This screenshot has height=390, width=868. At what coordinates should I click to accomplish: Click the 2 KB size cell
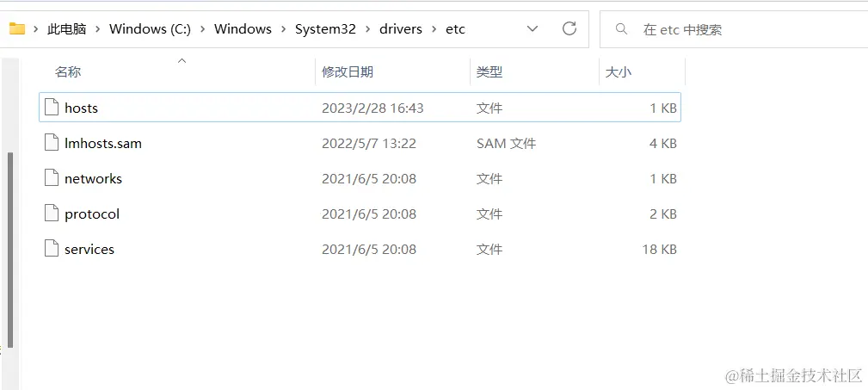click(x=663, y=214)
